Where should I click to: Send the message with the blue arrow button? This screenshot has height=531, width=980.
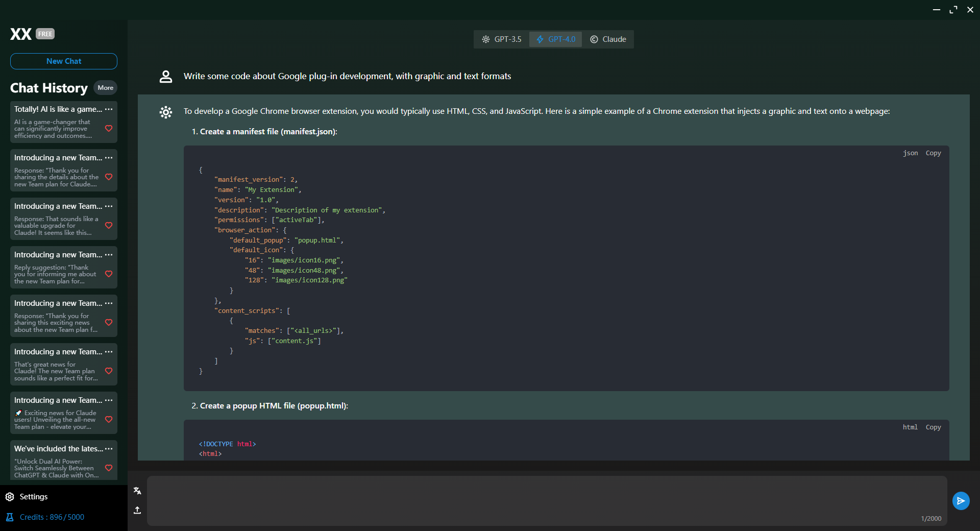point(961,501)
